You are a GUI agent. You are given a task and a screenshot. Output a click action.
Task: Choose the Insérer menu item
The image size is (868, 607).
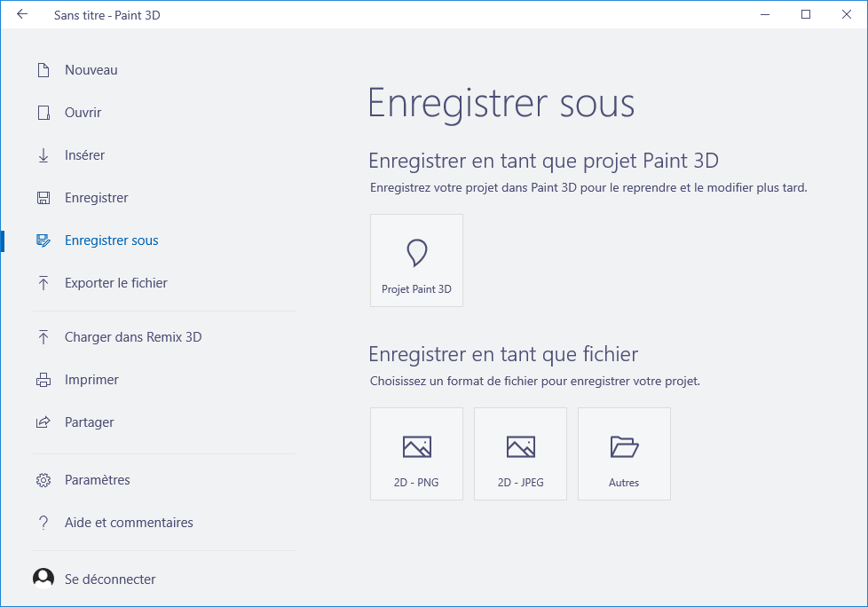coord(84,155)
